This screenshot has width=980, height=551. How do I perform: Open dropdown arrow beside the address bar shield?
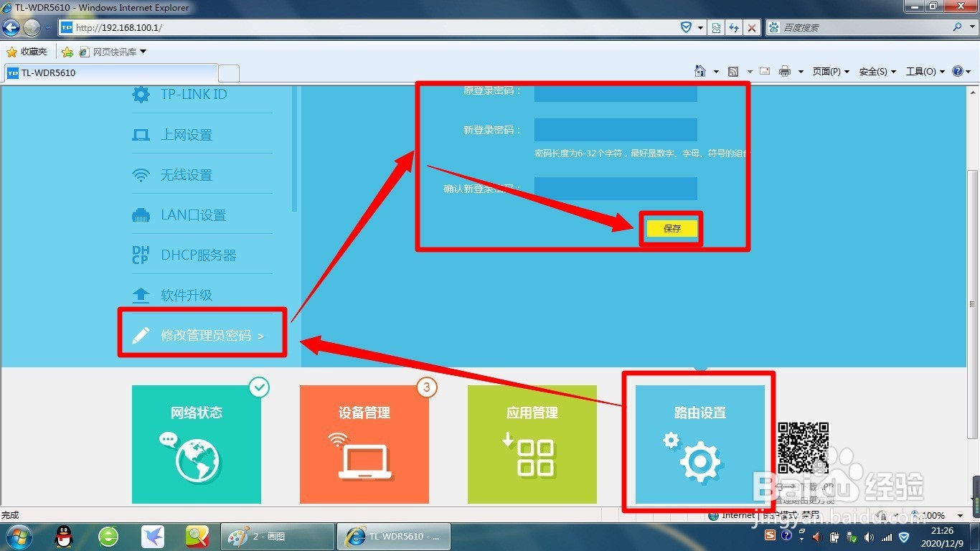699,27
